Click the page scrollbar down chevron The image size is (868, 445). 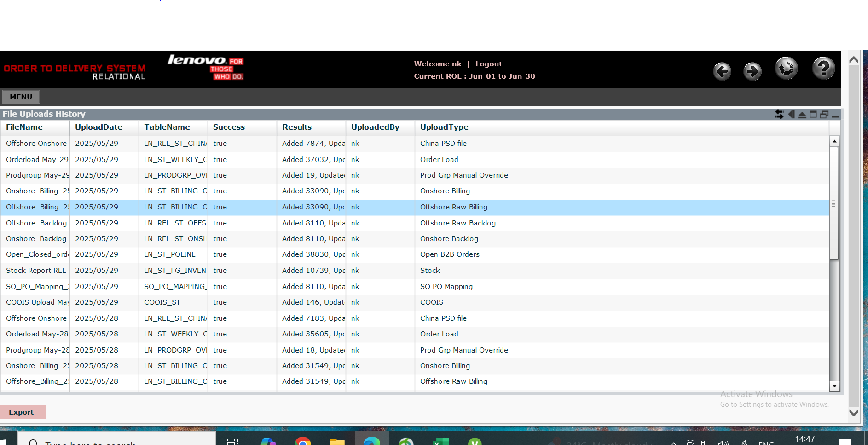[854, 413]
